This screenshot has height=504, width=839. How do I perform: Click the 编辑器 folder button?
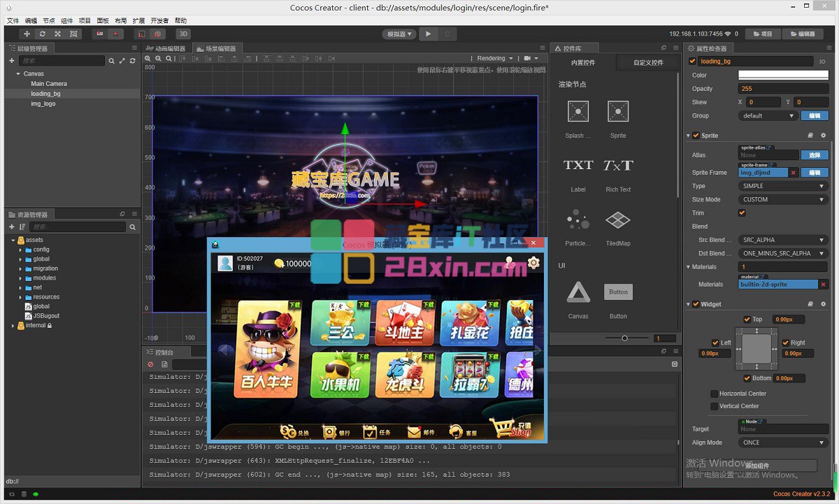click(802, 34)
